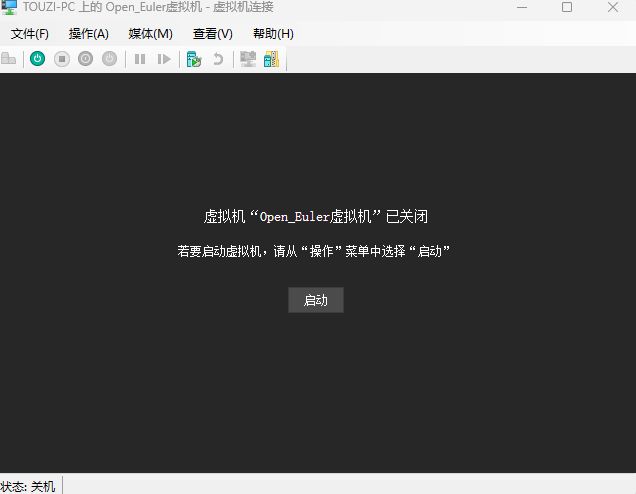Minimize the virtual machine connection window
This screenshot has width=636, height=494.
(522, 7)
